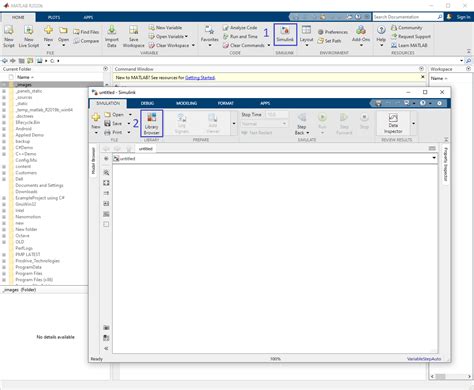Click Learn MATLAB
The height and width of the screenshot is (390, 474).
coord(409,45)
